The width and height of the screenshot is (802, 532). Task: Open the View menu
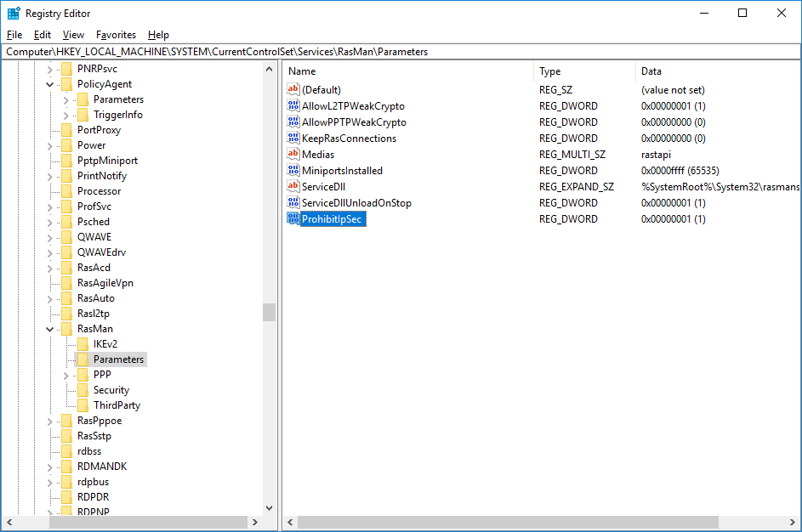pos(73,35)
